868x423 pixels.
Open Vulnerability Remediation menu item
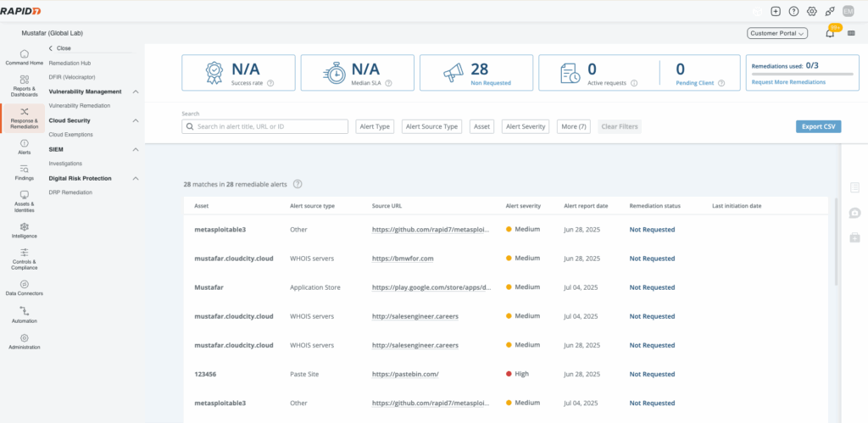(x=79, y=105)
